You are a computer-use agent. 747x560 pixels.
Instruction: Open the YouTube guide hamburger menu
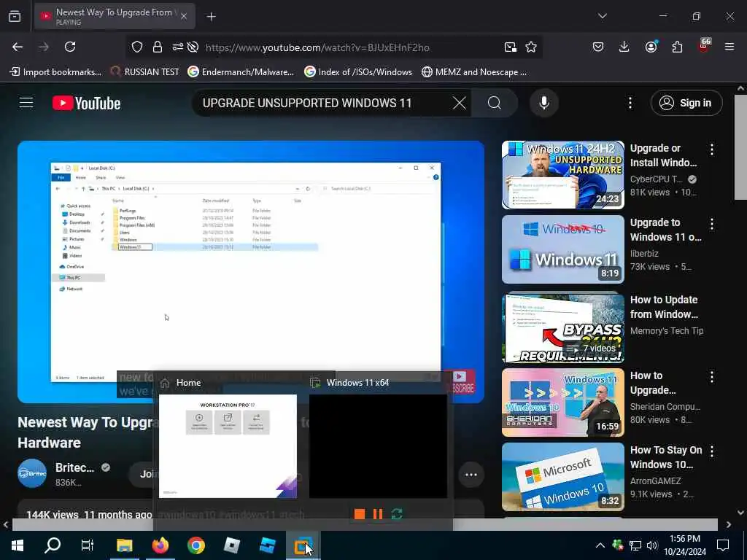[x=26, y=103]
